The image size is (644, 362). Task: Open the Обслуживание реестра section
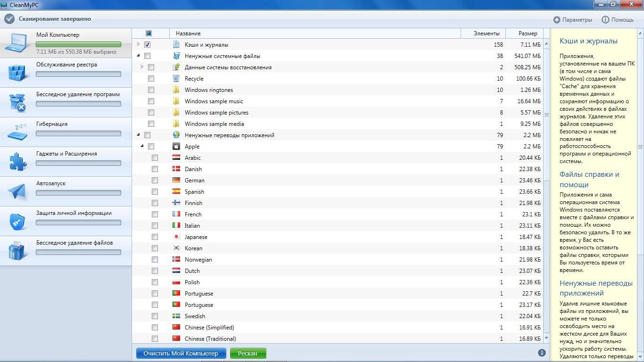click(66, 73)
